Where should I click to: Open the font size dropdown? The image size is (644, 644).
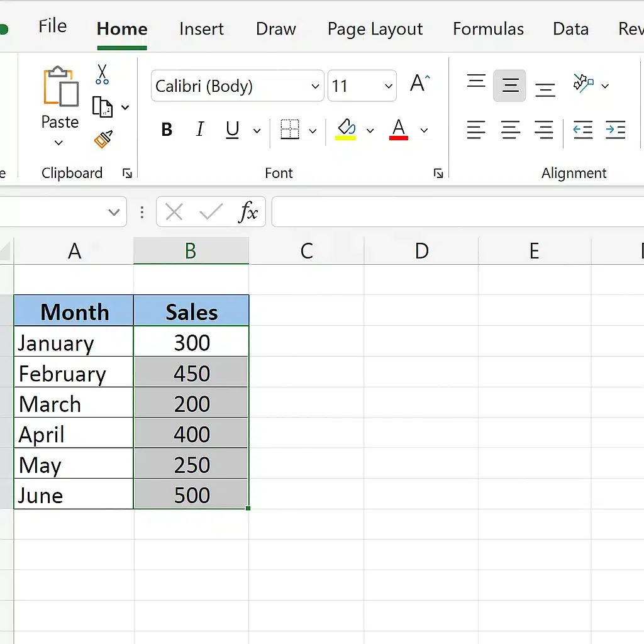point(389,86)
